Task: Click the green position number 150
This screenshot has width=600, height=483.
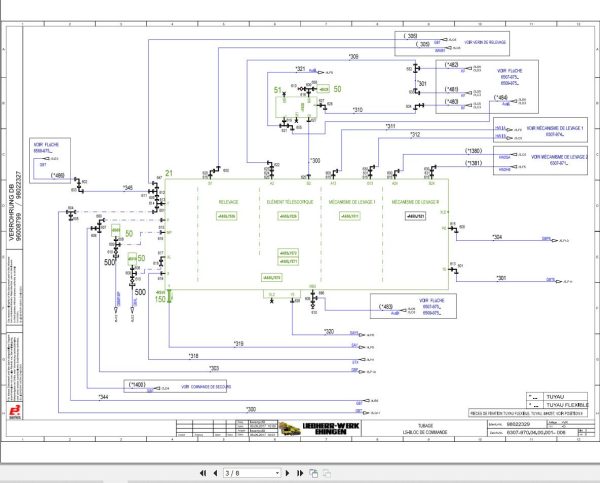Action: (160, 299)
